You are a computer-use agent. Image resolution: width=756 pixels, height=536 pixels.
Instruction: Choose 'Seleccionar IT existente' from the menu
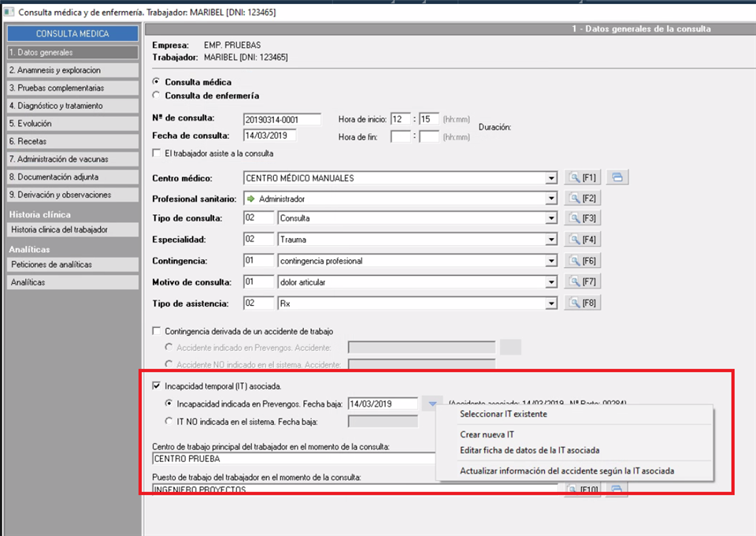coord(502,414)
